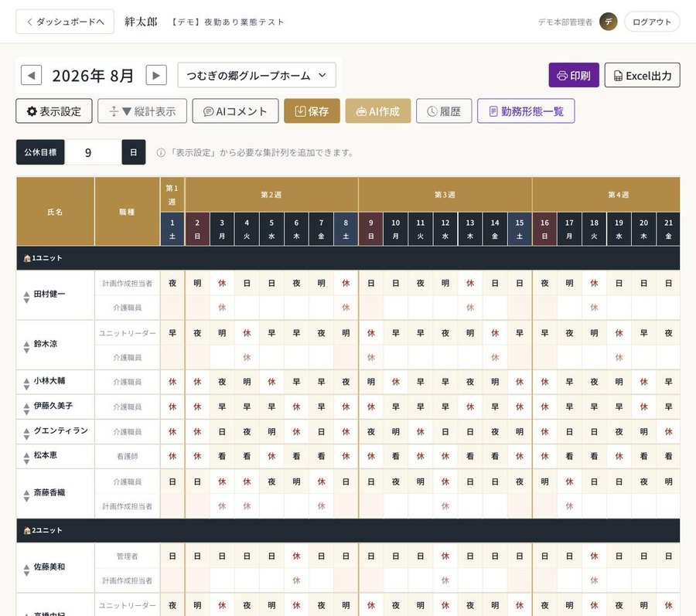The image size is (696, 616).
Task: Click 田村健一's 夜 shift on day 1
Action: 172,283
